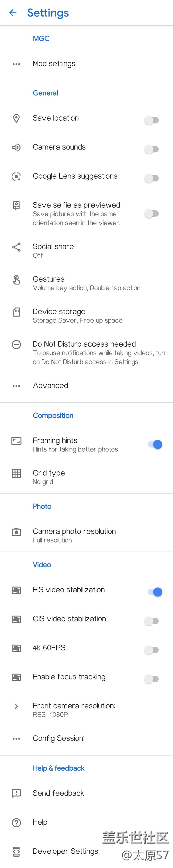Click the Device storage SD card icon
Image resolution: width=173 pixels, height=868 pixels.
tap(16, 312)
